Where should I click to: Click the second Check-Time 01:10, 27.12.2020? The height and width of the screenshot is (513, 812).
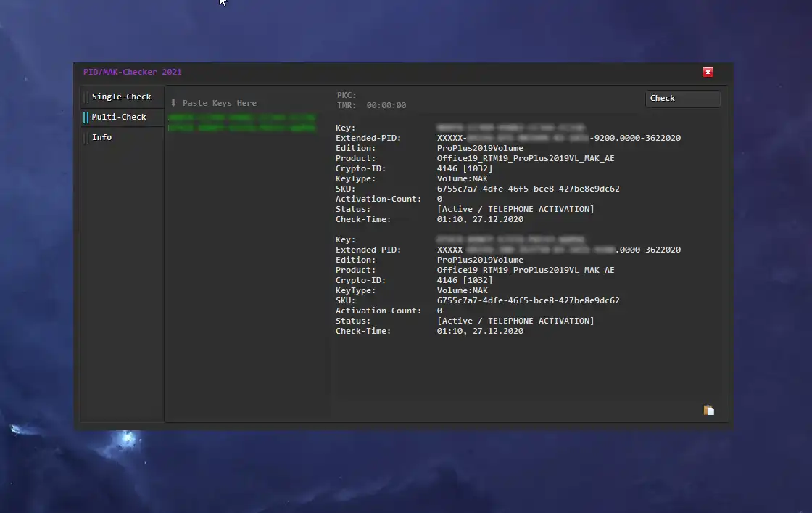(x=480, y=331)
